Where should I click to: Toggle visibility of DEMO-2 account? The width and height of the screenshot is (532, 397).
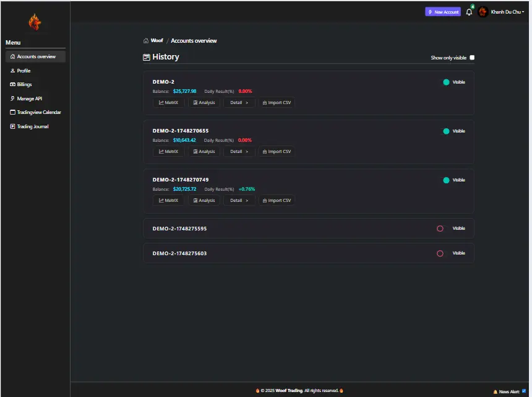[x=446, y=82]
